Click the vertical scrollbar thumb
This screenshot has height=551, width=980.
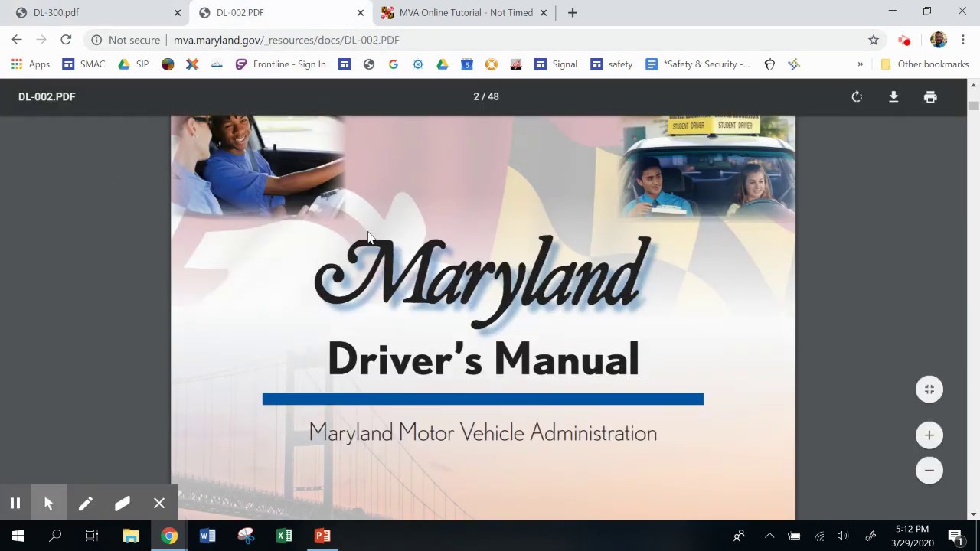pos(973,106)
